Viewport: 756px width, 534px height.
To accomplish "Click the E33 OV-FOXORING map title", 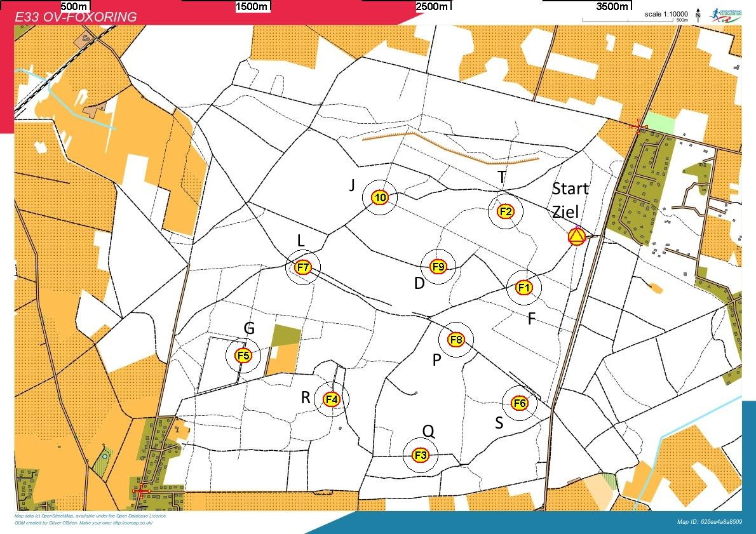I will tap(76, 17).
